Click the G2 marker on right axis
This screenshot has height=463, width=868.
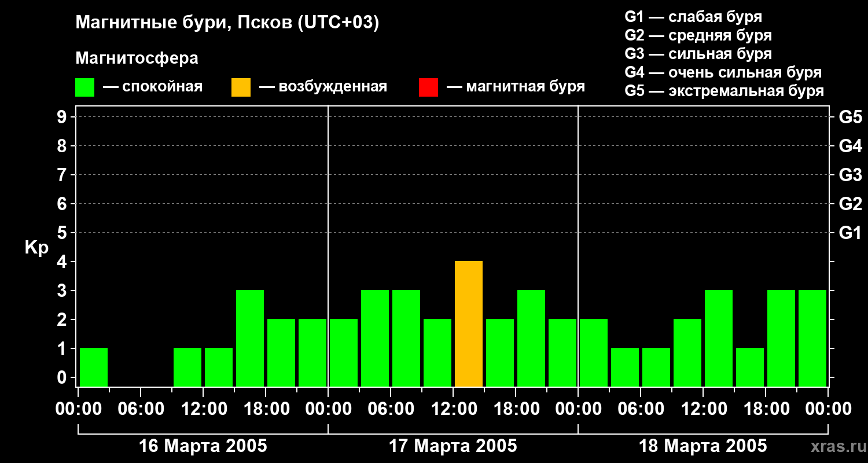tap(850, 204)
